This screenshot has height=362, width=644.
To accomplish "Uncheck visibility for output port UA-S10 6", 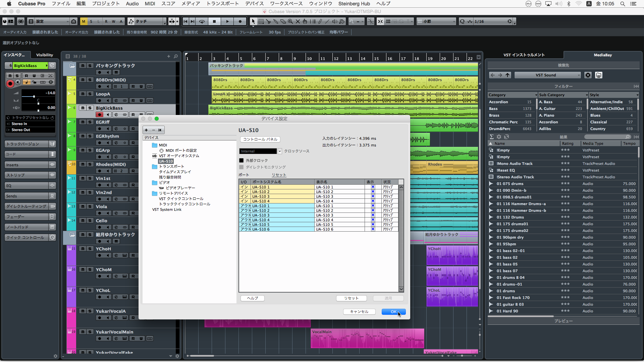I will [373, 229].
